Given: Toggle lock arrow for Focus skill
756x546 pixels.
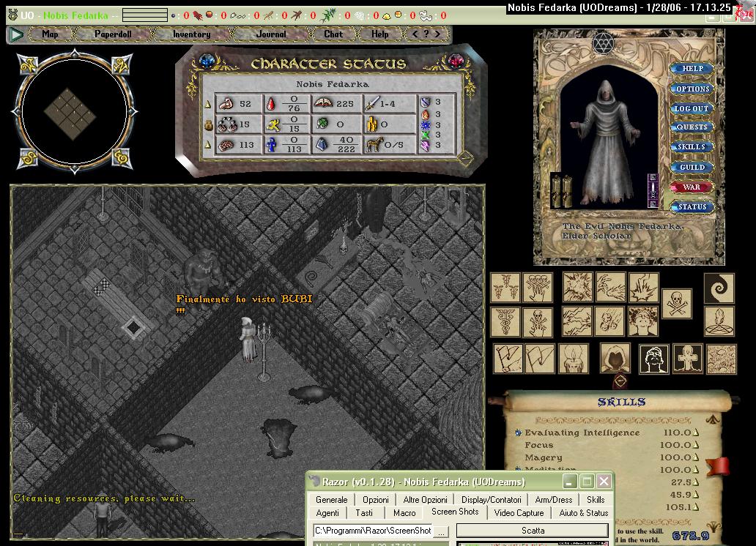Looking at the screenshot, I should click(696, 445).
